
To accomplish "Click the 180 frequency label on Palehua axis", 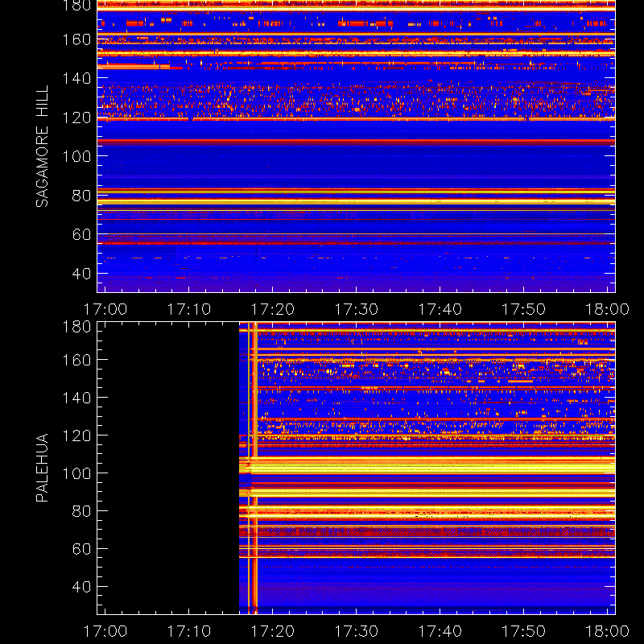I will pyautogui.click(x=76, y=327).
